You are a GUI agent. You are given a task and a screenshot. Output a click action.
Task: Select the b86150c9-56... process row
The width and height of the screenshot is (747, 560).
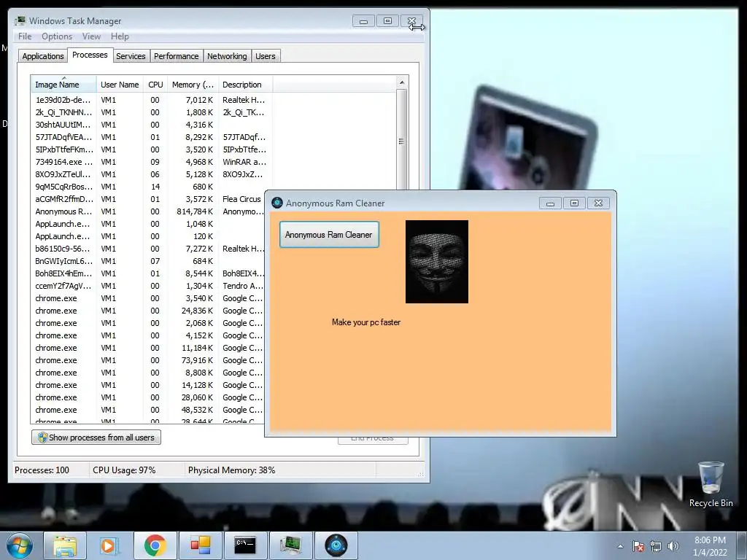pos(147,249)
